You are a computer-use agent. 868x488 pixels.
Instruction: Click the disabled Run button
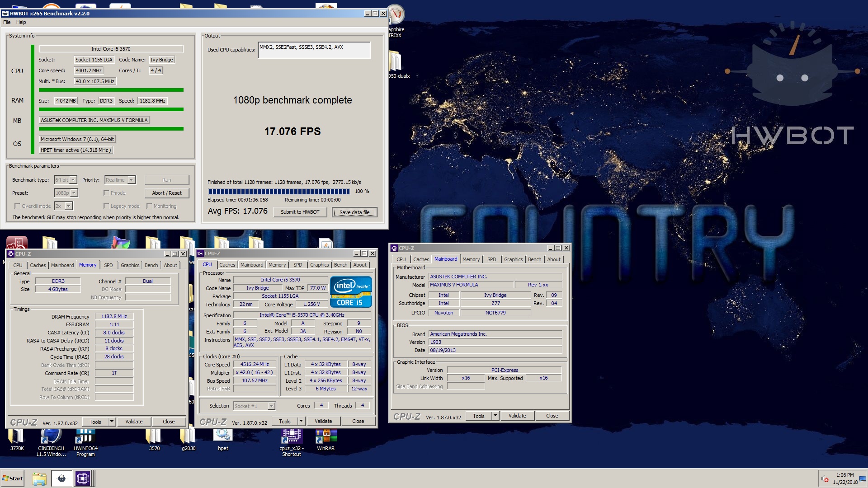(x=167, y=180)
